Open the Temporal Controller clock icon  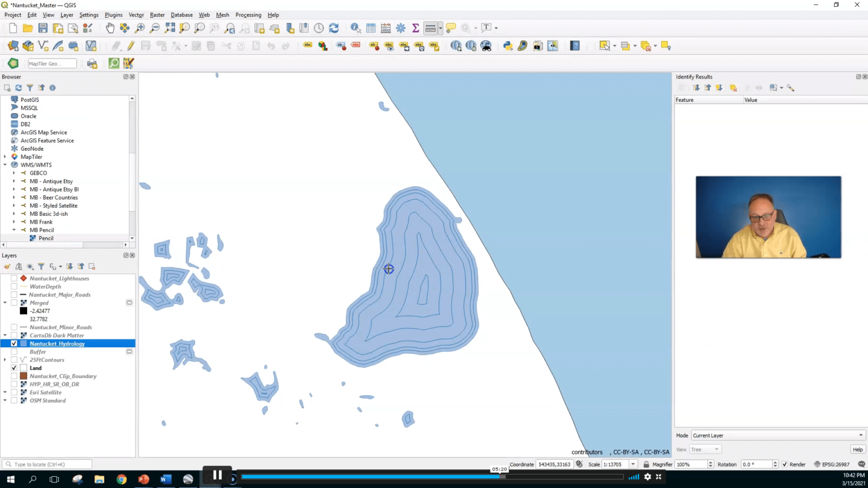click(x=319, y=27)
